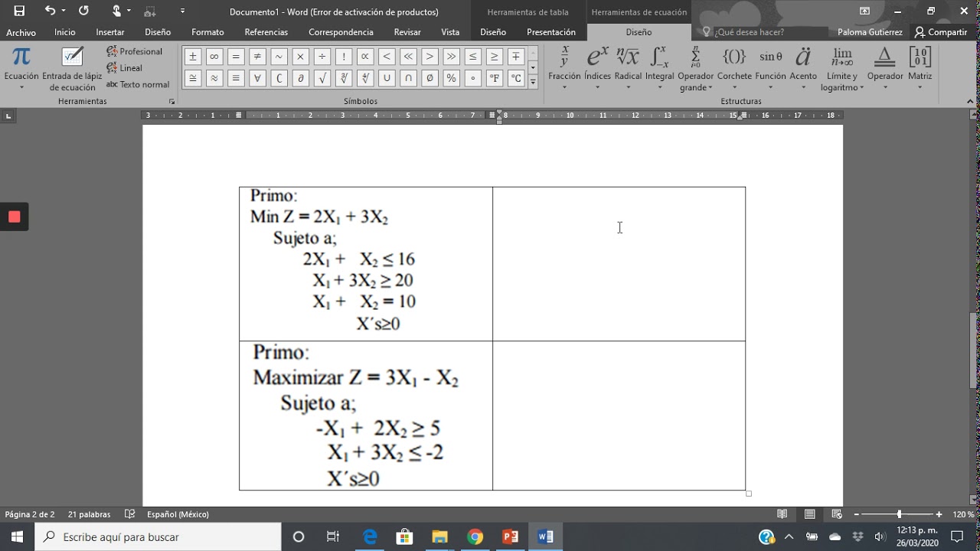
Task: Switch to the Correspondencia tab
Action: pyautogui.click(x=341, y=32)
